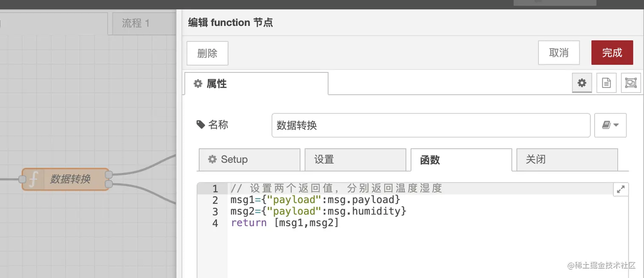Open node settings gear icon
This screenshot has width=644, height=278.
click(x=582, y=83)
